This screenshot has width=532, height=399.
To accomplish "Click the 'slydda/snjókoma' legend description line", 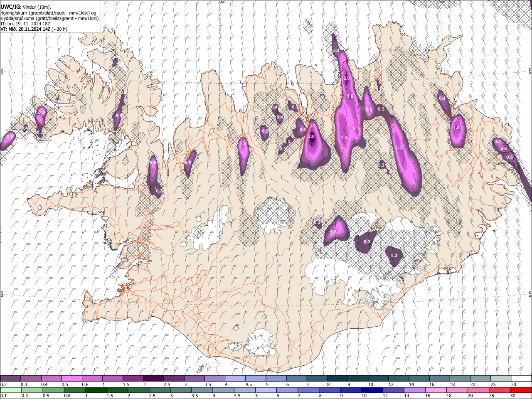I will pyautogui.click(x=49, y=18).
